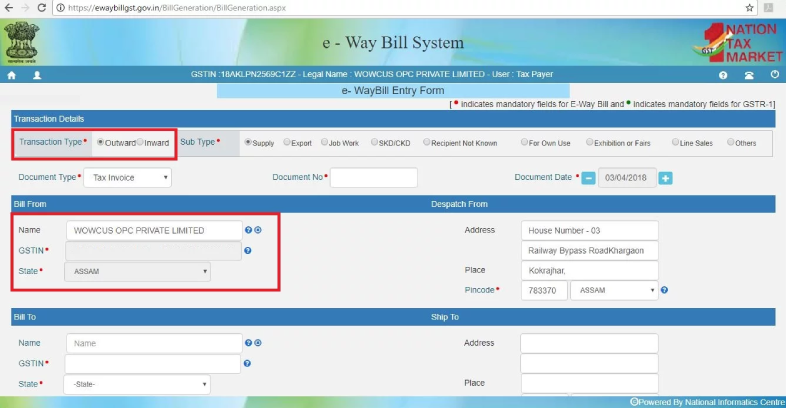Screen dimensions: 786x408
Task: Select the Others sub type
Action: (x=730, y=142)
